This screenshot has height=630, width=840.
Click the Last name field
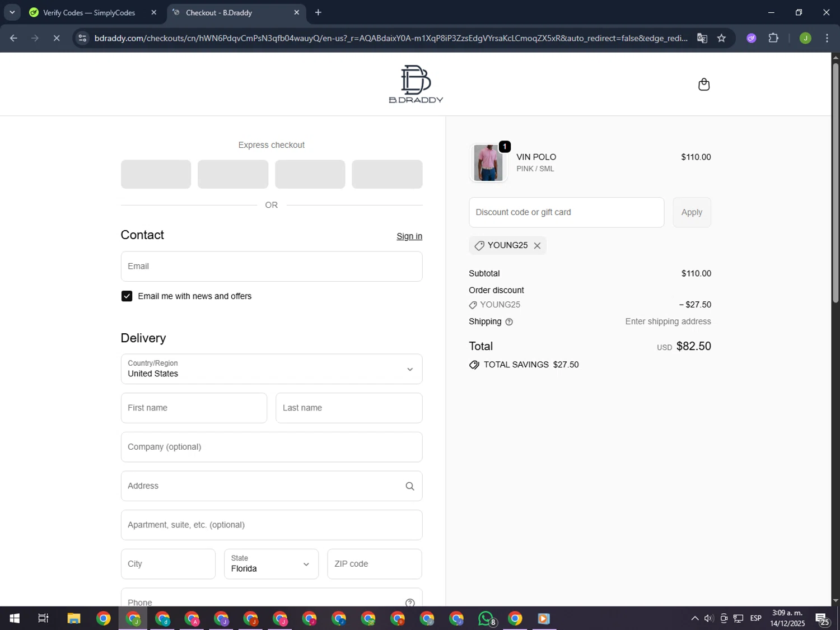pos(349,408)
